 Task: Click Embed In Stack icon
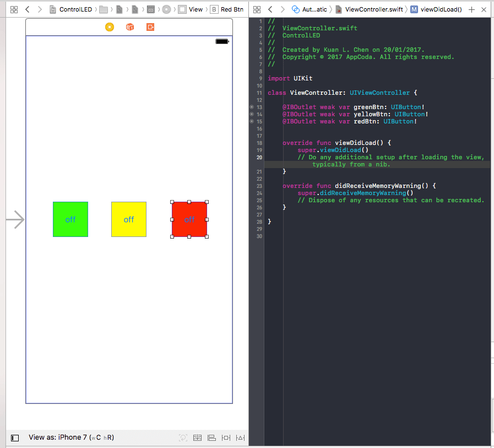(197, 438)
